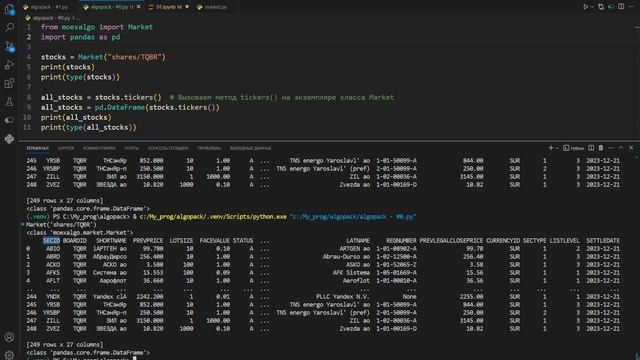Switch to the 01.ipynb notebook tab
This screenshot has height=360, width=640.
(169, 7)
